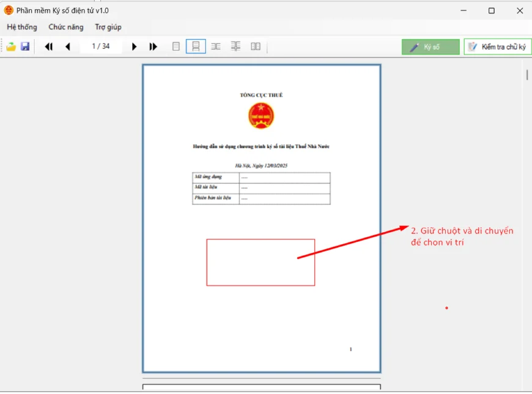This screenshot has height=394, width=532.
Task: Go to the previous page
Action: (x=68, y=46)
